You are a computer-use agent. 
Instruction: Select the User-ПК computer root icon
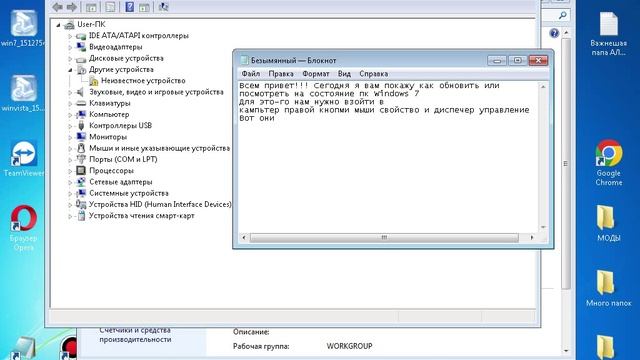click(69, 24)
